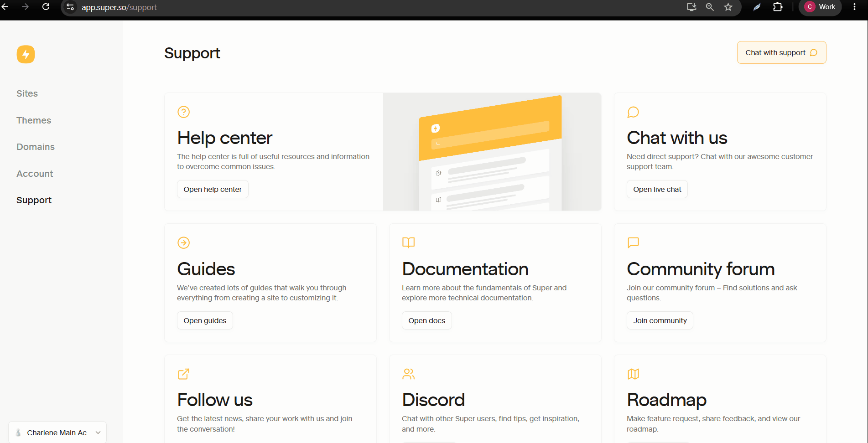This screenshot has height=443, width=868.
Task: Click Join community button
Action: pos(660,320)
